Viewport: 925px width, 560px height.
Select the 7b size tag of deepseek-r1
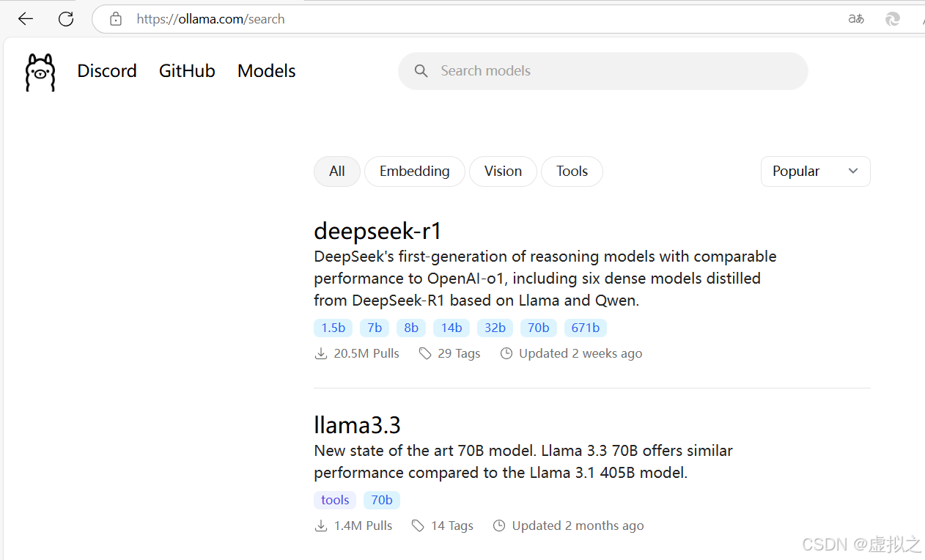[375, 328]
